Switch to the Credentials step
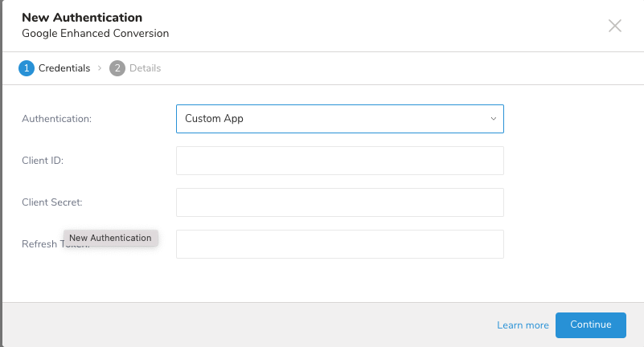 point(64,68)
